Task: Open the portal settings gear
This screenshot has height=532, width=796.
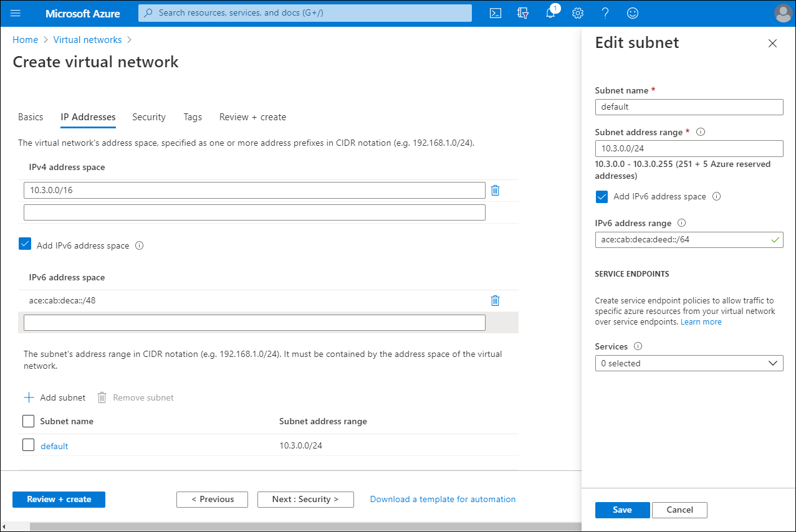Action: point(578,12)
